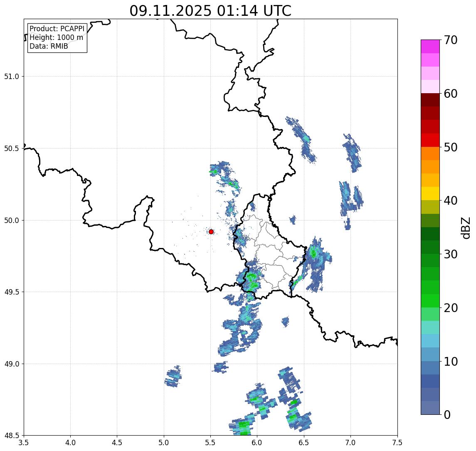Click the magenta top colorbar segment
Viewport: 476px width, 451px height.
pos(430,47)
